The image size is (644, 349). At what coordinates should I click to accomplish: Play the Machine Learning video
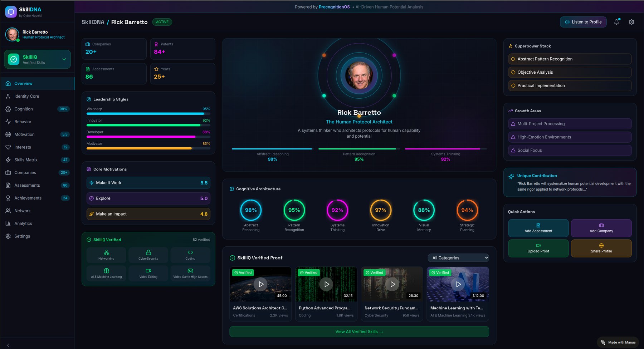pos(458,284)
